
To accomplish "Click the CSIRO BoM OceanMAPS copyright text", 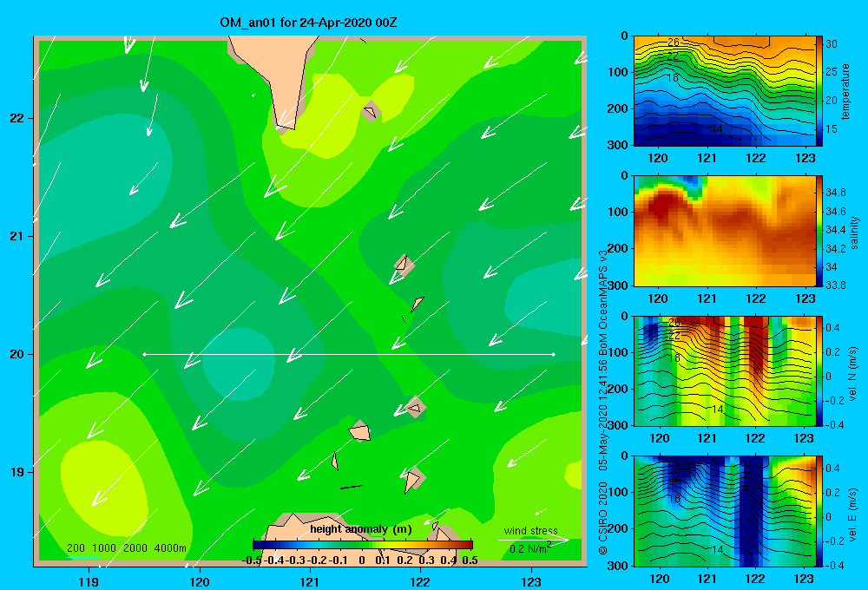I will (x=603, y=403).
